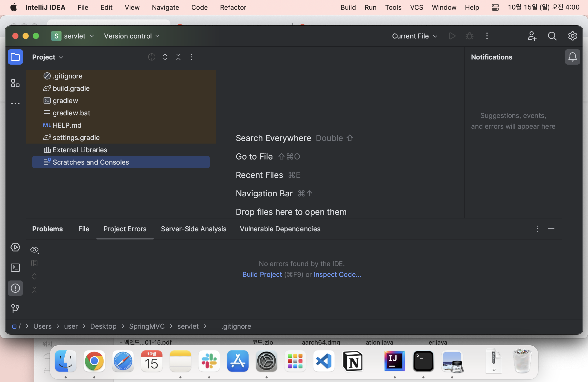
Task: Open IDE Settings gear icon
Action: coord(573,36)
